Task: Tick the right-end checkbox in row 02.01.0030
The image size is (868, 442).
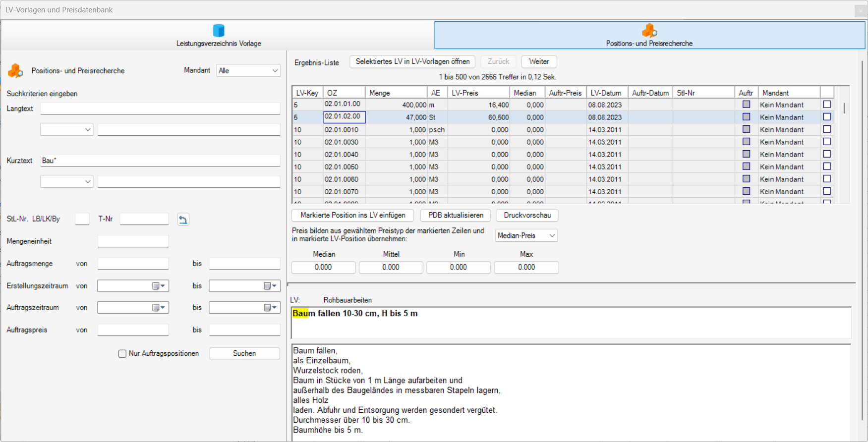Action: click(827, 142)
